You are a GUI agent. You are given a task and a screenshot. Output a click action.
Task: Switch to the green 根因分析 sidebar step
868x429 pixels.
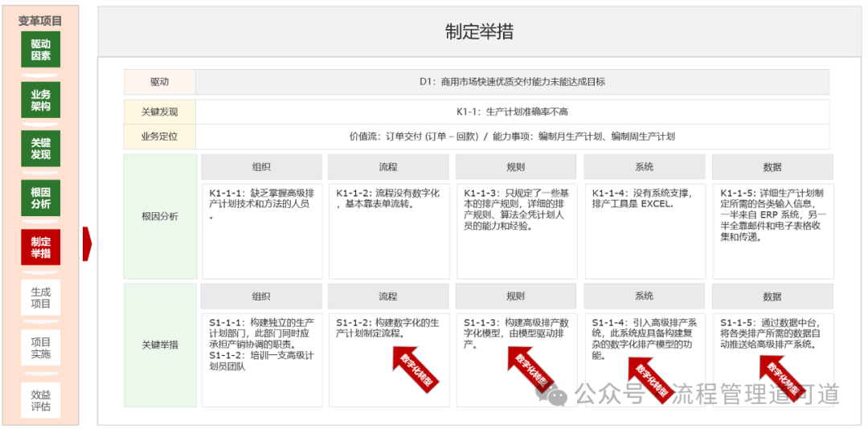coord(41,198)
